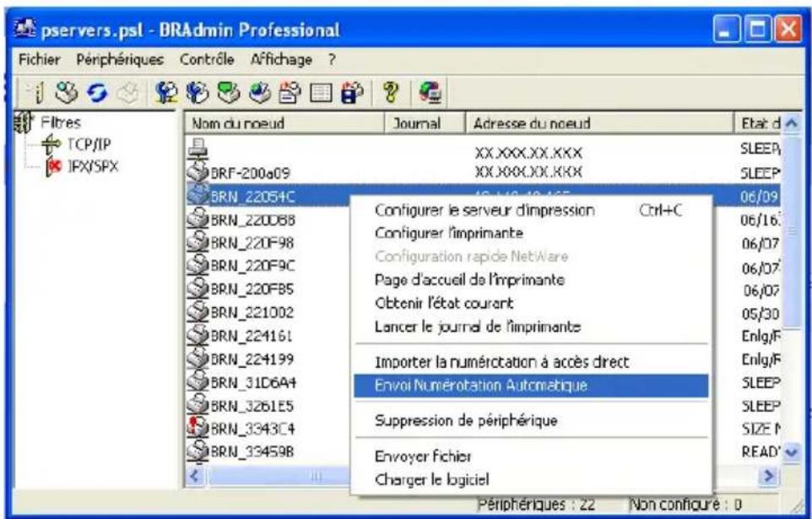Refresh the device list with blue arrows icon

click(96, 93)
